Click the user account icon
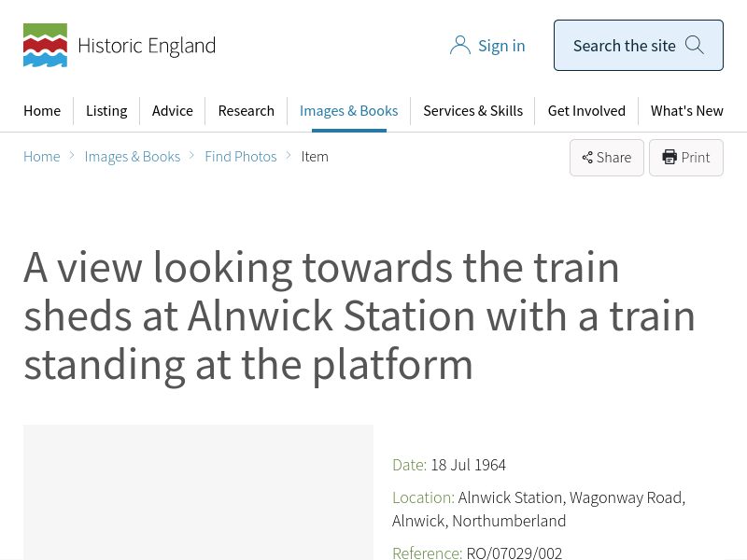The height and width of the screenshot is (560, 747). coord(459,46)
